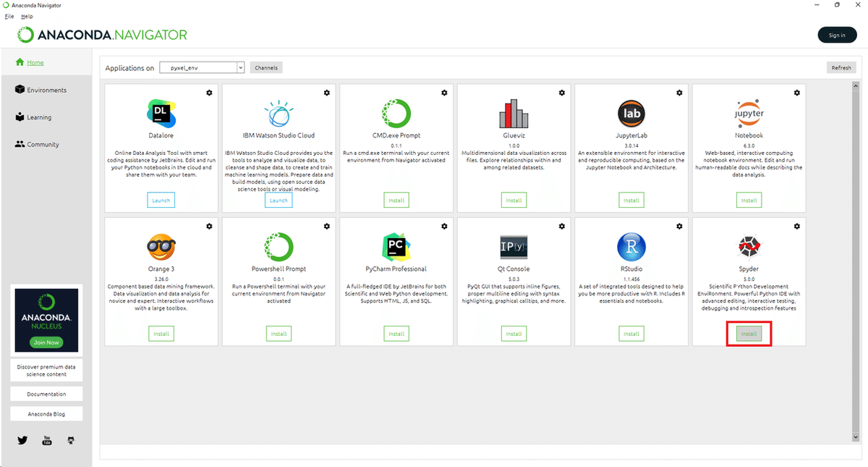
Task: Click the Spyder application logo
Action: coord(749,248)
